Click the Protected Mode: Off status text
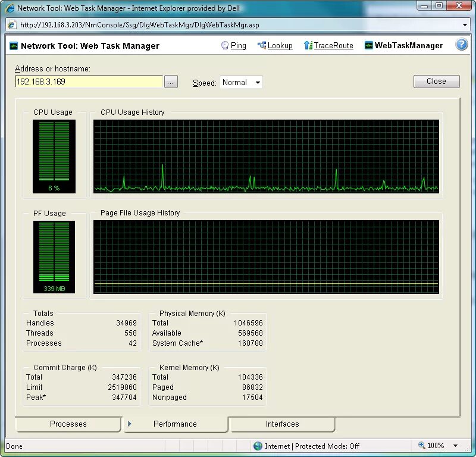This screenshot has width=476, height=457. tap(327, 446)
